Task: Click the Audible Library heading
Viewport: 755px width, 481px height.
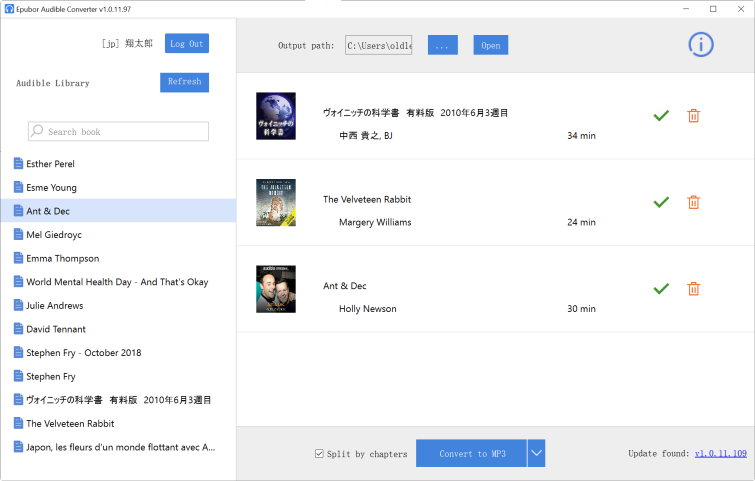Action: click(53, 83)
